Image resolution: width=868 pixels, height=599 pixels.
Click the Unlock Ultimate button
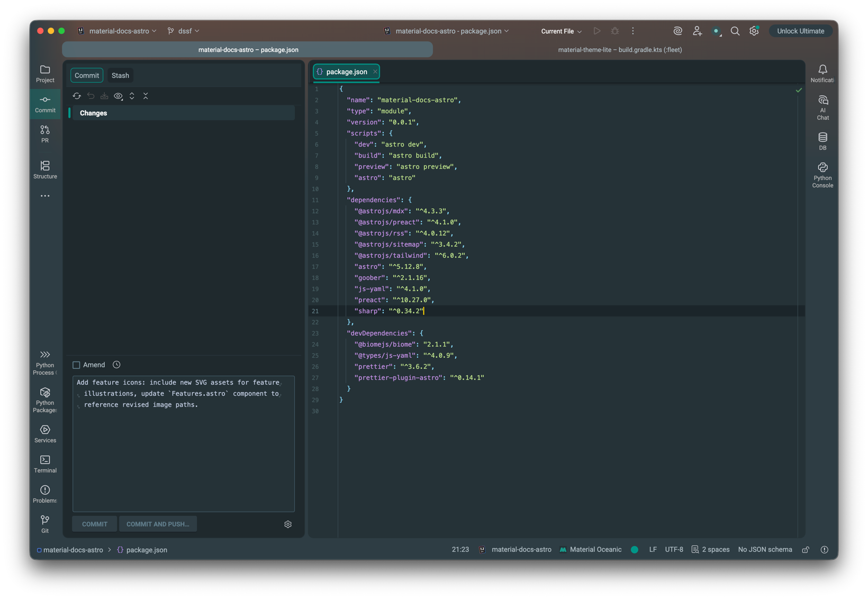click(x=800, y=31)
